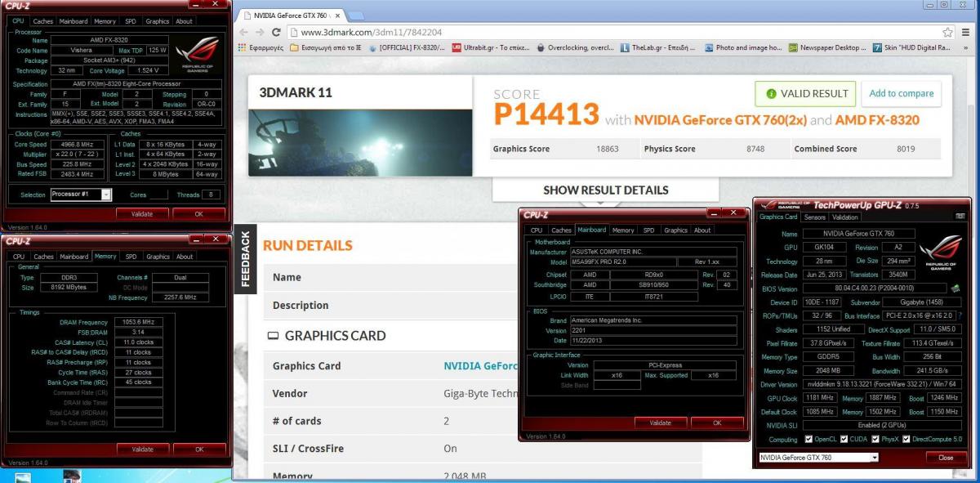
Task: Open CPU tab in CPU-Z Mainboard window
Action: pos(536,230)
